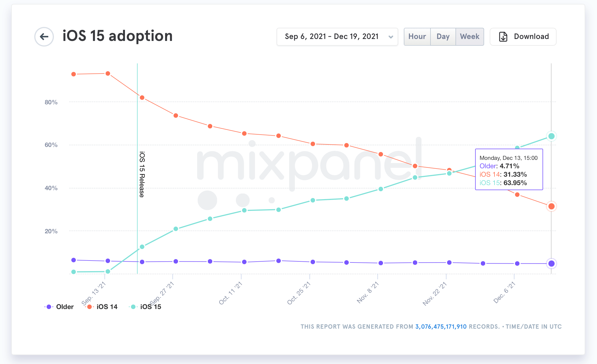The width and height of the screenshot is (597, 364).
Task: Switch to Hour granularity
Action: point(417,37)
